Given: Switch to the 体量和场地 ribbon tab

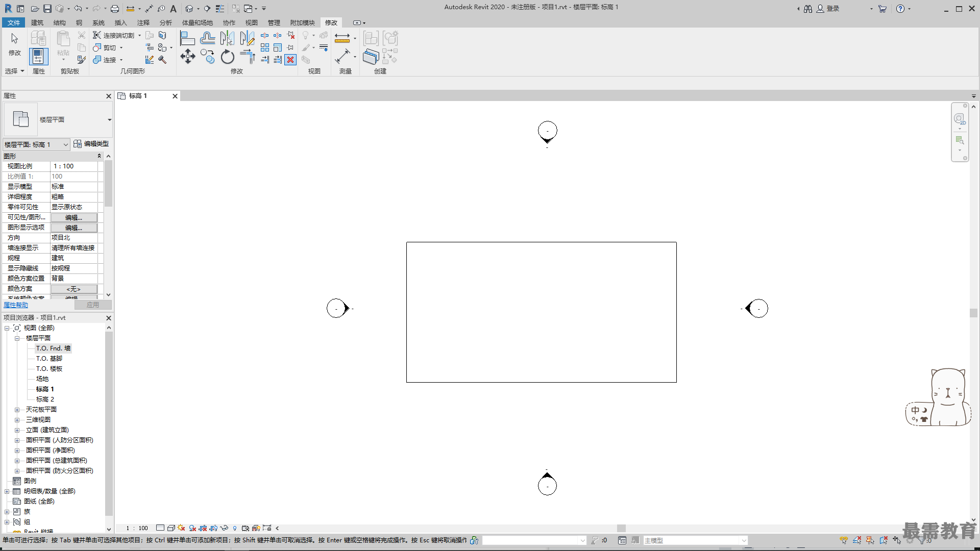Looking at the screenshot, I should pyautogui.click(x=198, y=22).
